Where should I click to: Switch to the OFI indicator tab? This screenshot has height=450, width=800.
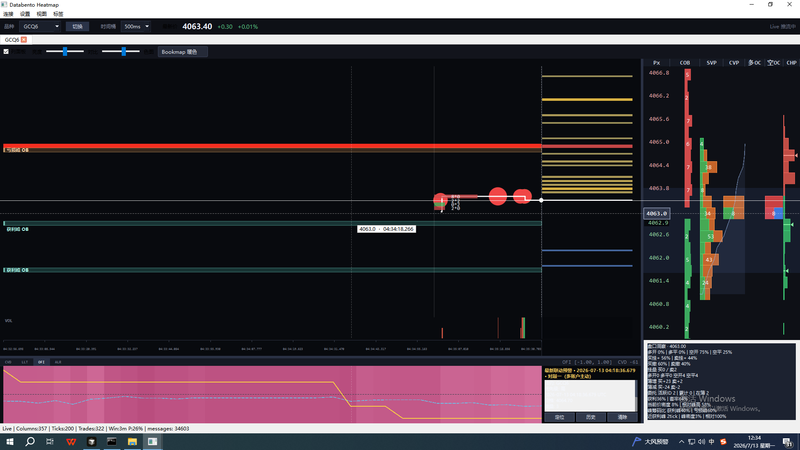pyautogui.click(x=41, y=362)
